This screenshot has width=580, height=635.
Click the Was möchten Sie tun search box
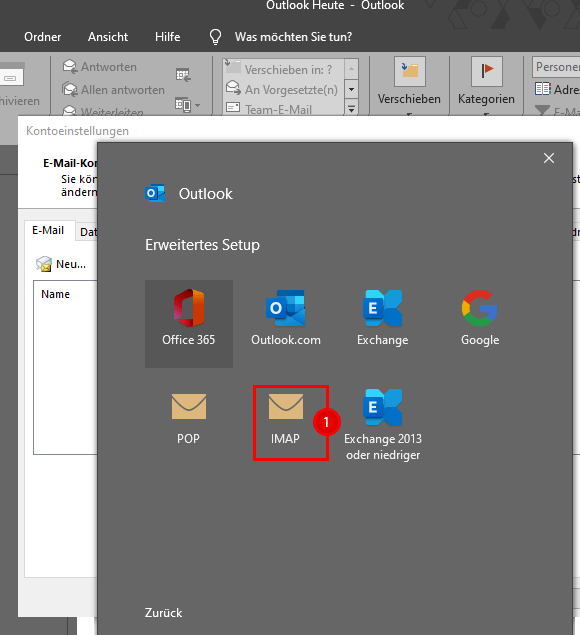[293, 37]
